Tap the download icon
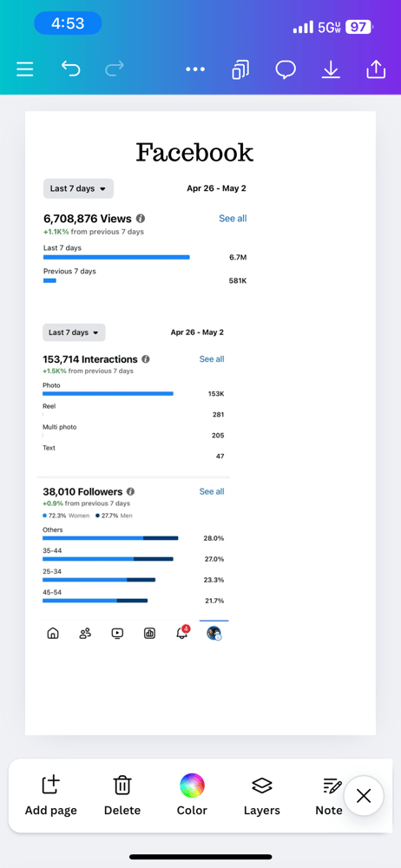 [331, 69]
